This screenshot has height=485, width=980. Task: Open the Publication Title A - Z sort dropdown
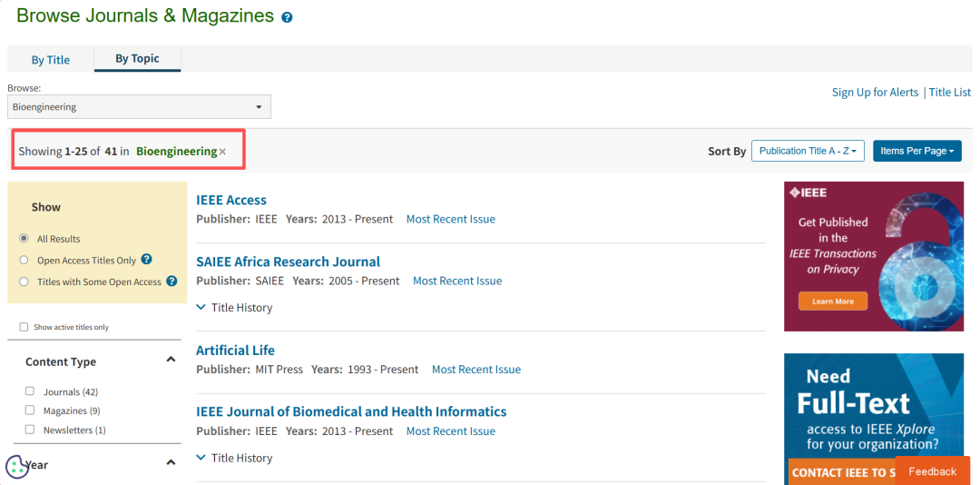click(x=808, y=151)
